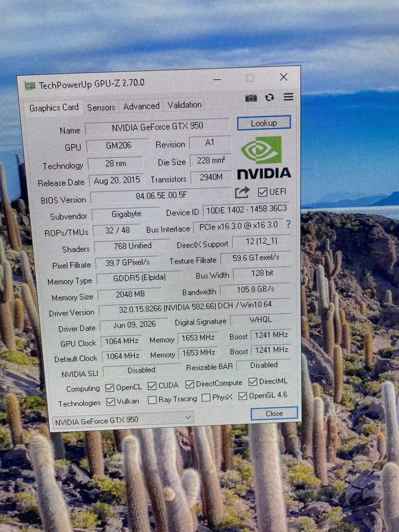Image resolution: width=399 pixels, height=532 pixels.
Task: Click the Bus Interface PCIe x16 3.0 value
Action: [238, 226]
